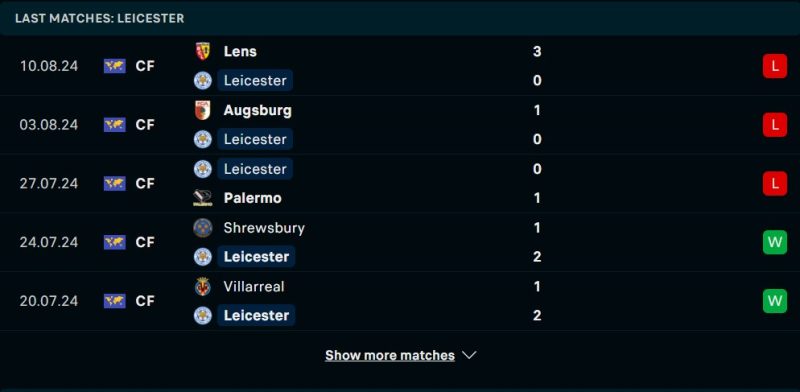Click the Villarreal club crest icon
800x392 pixels.
coord(203,286)
